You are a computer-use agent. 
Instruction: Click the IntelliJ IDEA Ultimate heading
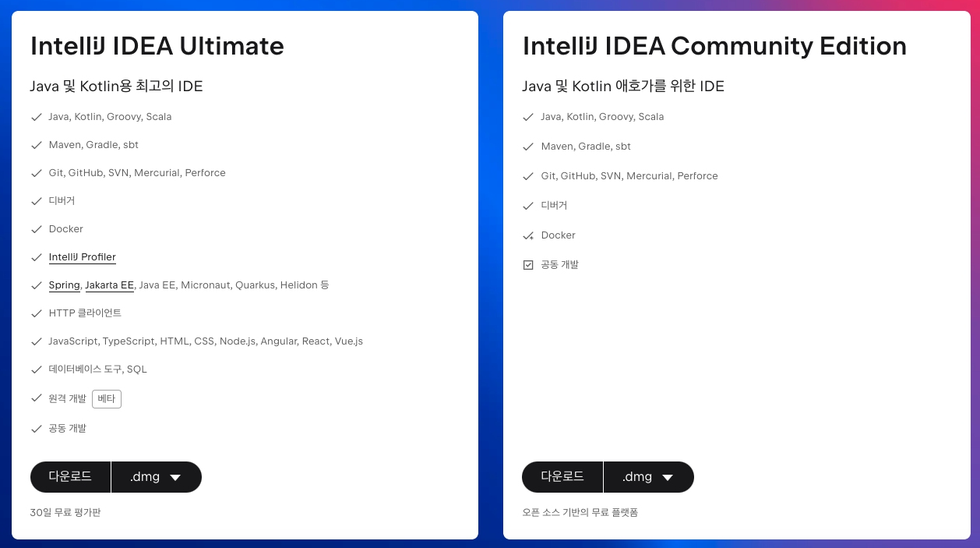point(157,47)
